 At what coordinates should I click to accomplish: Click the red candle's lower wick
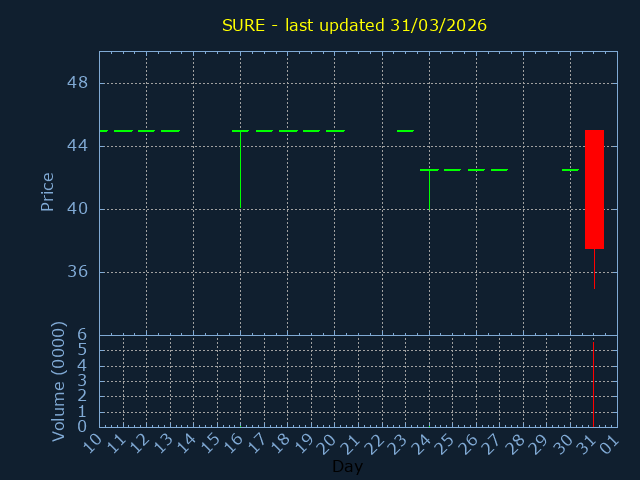point(594,268)
